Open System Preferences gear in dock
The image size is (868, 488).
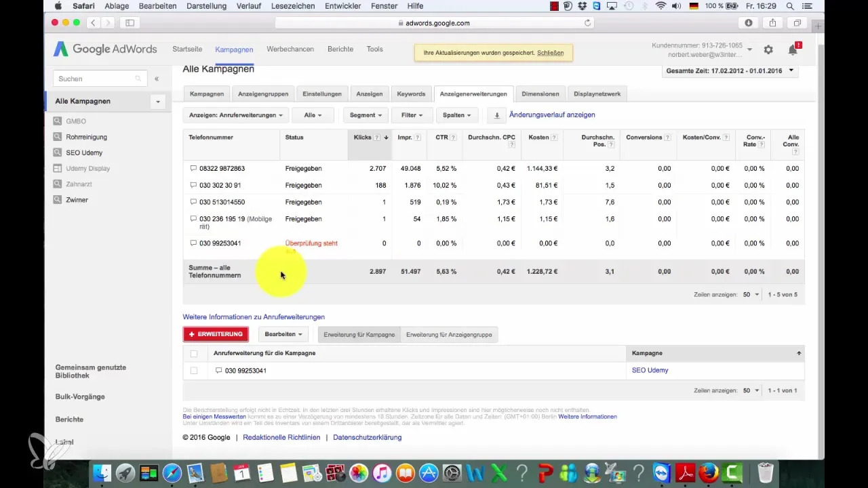tap(453, 472)
